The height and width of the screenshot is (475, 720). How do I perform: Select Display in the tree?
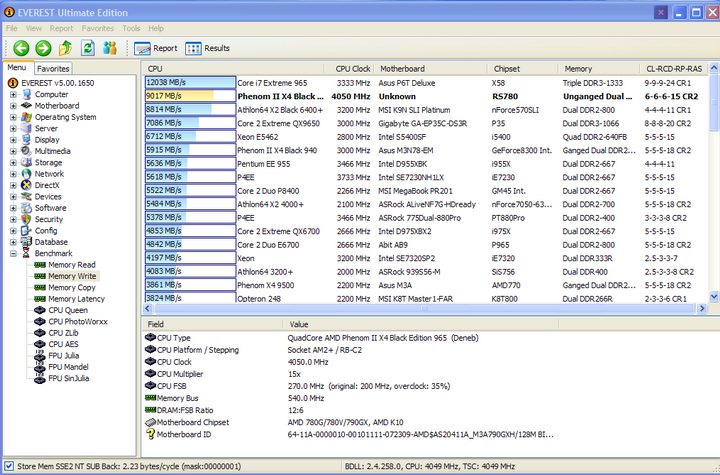pos(47,140)
